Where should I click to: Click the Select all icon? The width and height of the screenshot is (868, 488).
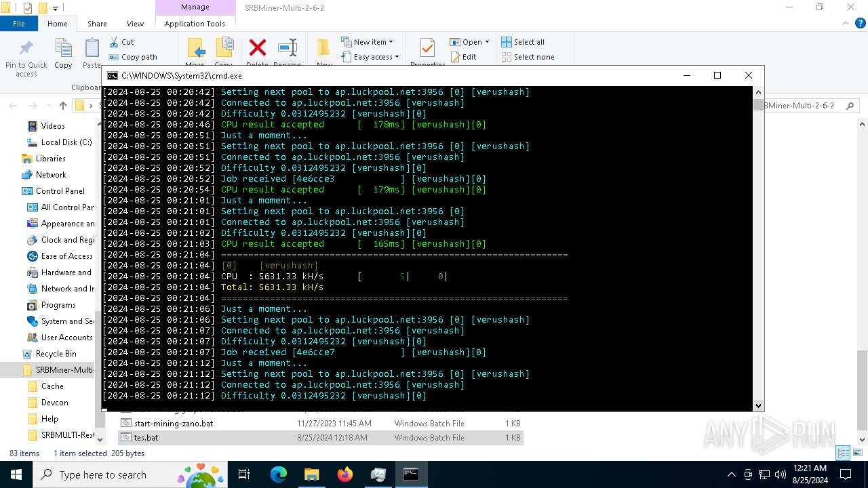tap(507, 42)
